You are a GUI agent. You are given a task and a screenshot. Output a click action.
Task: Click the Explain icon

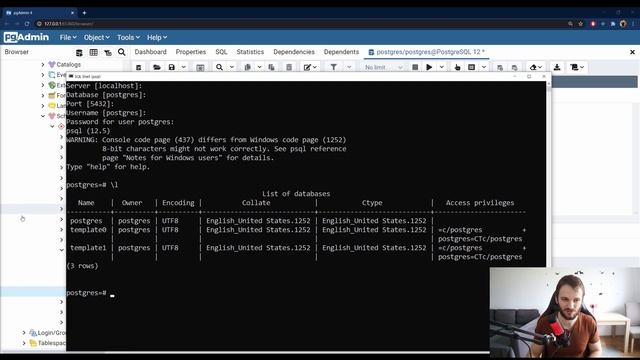click(x=457, y=67)
